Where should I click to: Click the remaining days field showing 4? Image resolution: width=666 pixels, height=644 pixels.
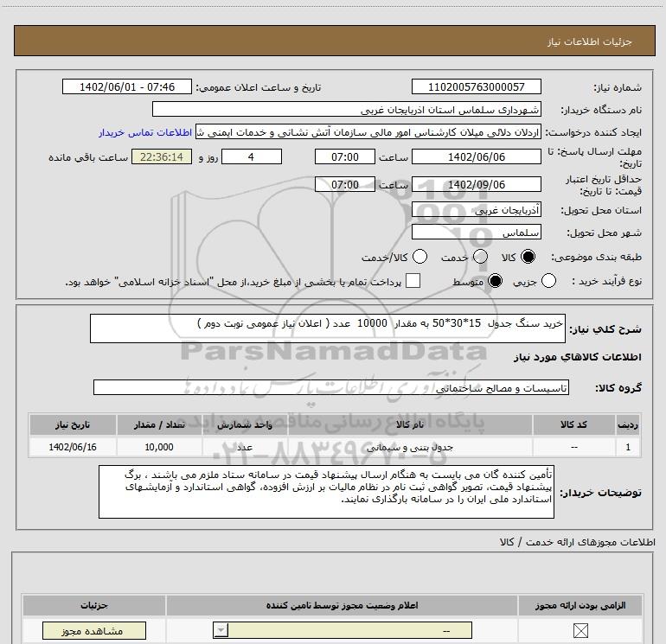(x=252, y=156)
